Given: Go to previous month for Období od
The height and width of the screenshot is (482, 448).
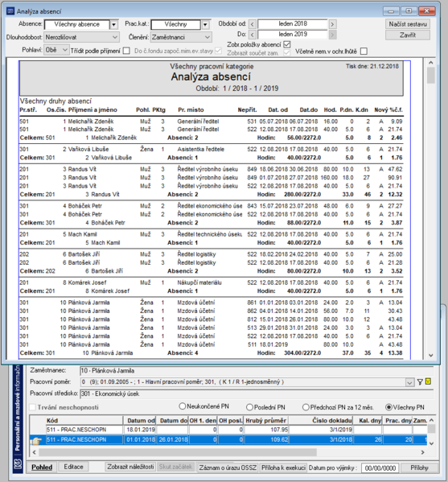Looking at the screenshot, I should pyautogui.click(x=252, y=24).
